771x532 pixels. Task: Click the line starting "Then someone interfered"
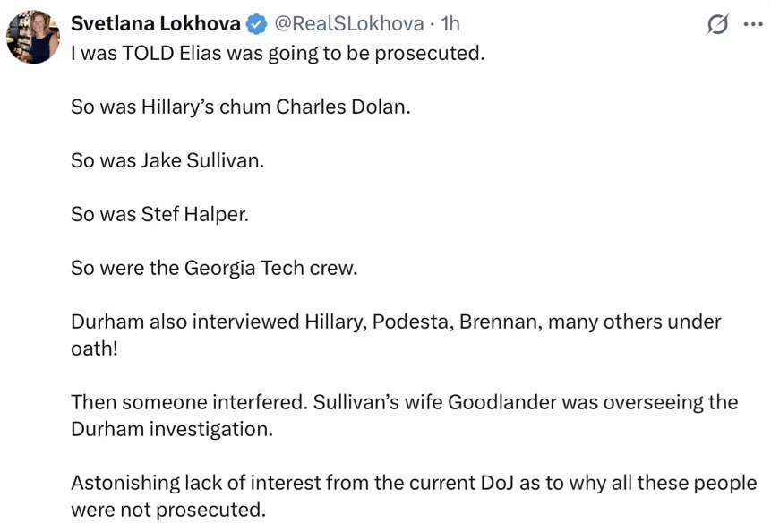point(404,402)
